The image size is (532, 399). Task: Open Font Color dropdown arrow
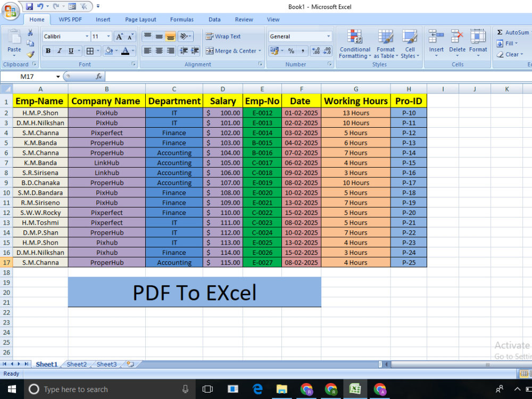133,51
